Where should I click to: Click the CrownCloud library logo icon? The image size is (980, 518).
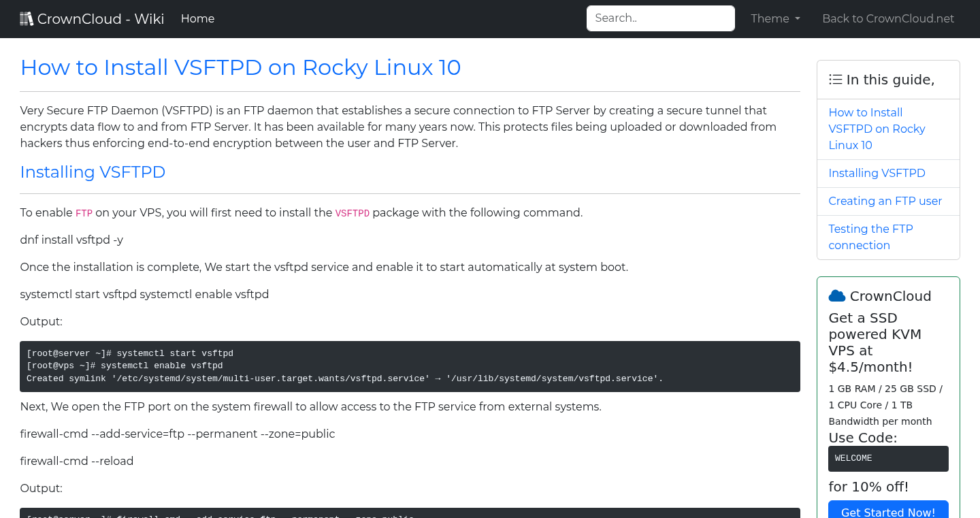point(27,18)
